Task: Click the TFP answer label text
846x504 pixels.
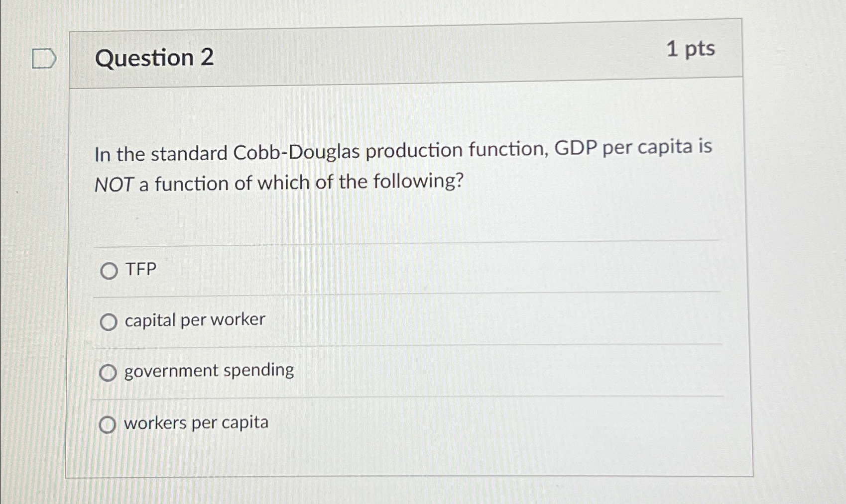Action: [x=141, y=269]
